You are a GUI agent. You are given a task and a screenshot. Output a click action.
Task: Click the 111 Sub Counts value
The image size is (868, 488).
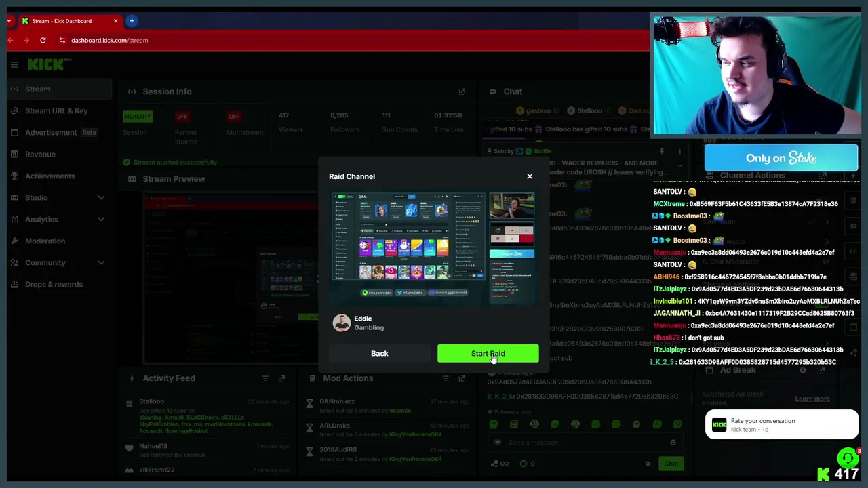pyautogui.click(x=386, y=115)
